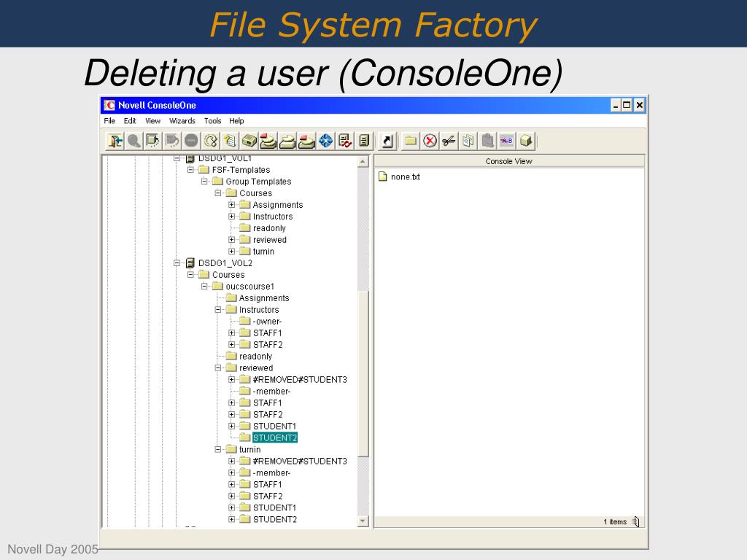
Task: Expand the -member- folder under turnin
Action: point(231,472)
